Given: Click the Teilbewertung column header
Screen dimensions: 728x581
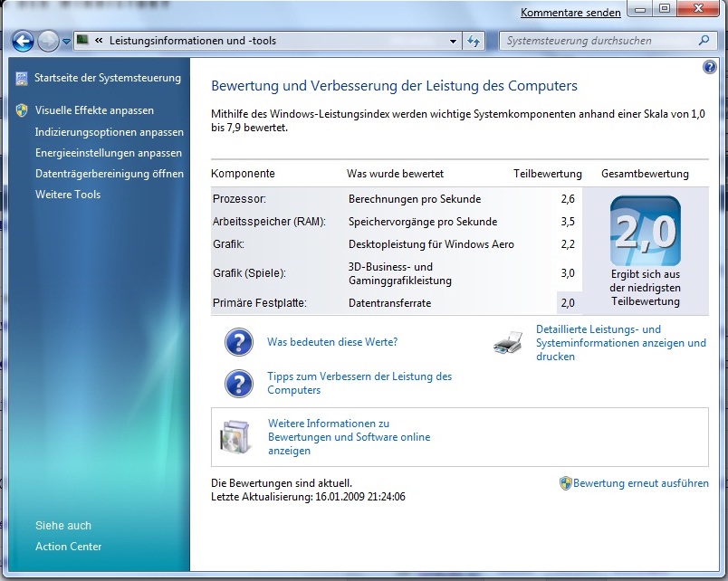Looking at the screenshot, I should [548, 174].
